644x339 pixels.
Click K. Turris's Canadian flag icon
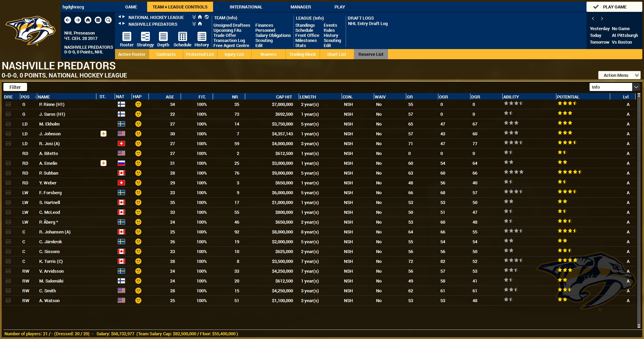click(121, 261)
